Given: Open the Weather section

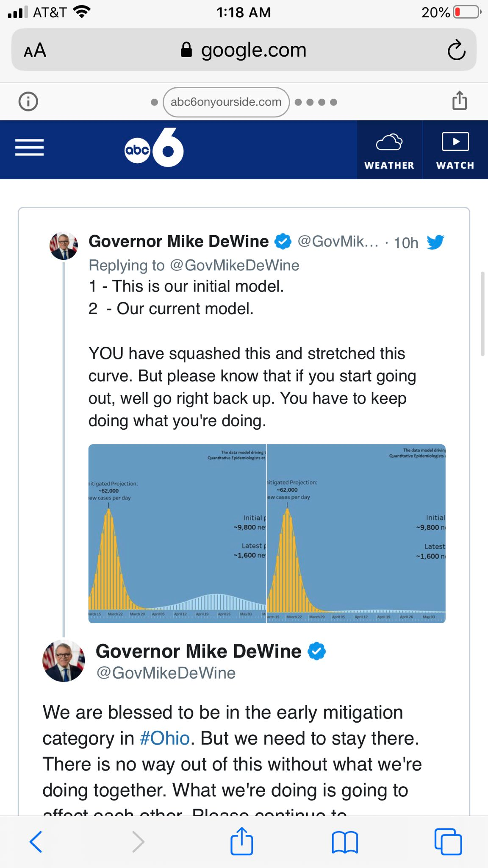Looking at the screenshot, I should (x=389, y=150).
